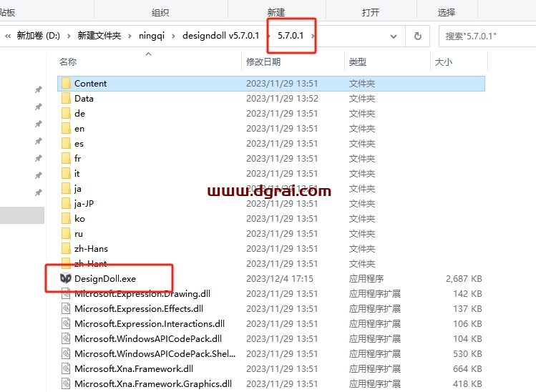Select Microsoft.Xna.Framework.Graphics.dll file name
This screenshot has height=392, width=536.
153,384
